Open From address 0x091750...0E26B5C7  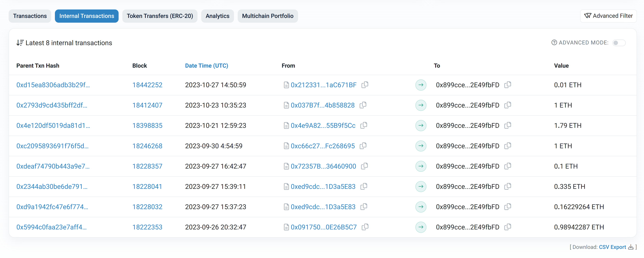click(x=324, y=227)
